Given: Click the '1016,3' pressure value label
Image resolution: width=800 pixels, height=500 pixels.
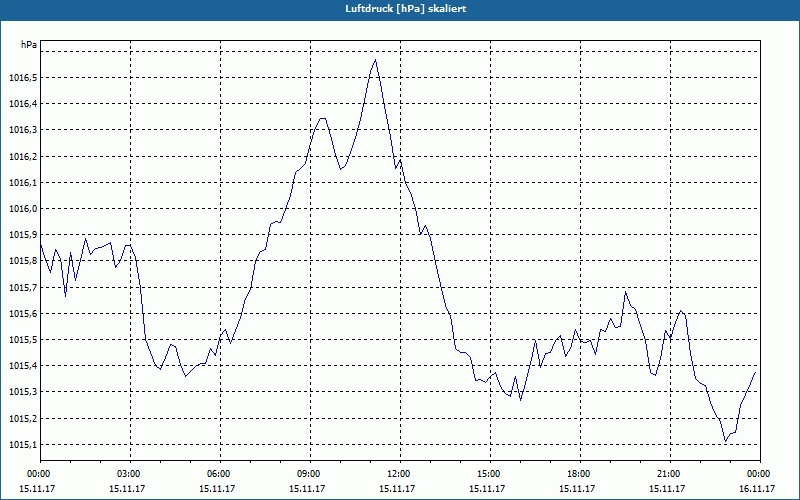Looking at the screenshot, I should click(x=23, y=130).
